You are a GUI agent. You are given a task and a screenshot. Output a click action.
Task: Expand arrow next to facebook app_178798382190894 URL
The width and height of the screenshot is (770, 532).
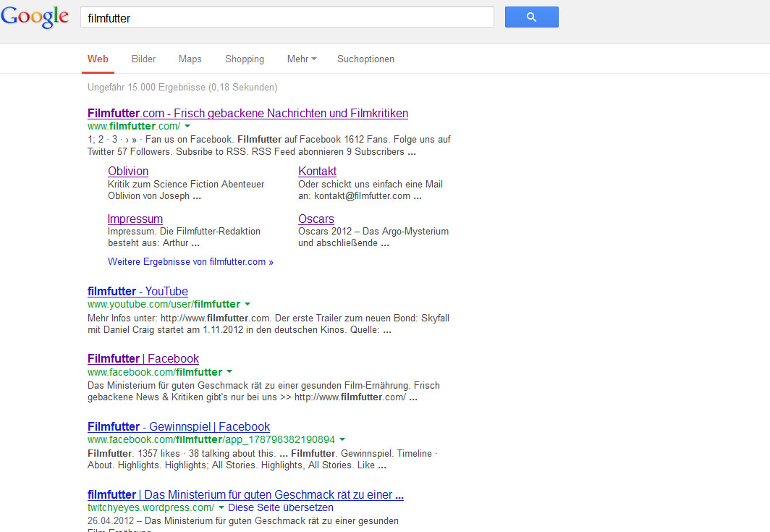[342, 440]
